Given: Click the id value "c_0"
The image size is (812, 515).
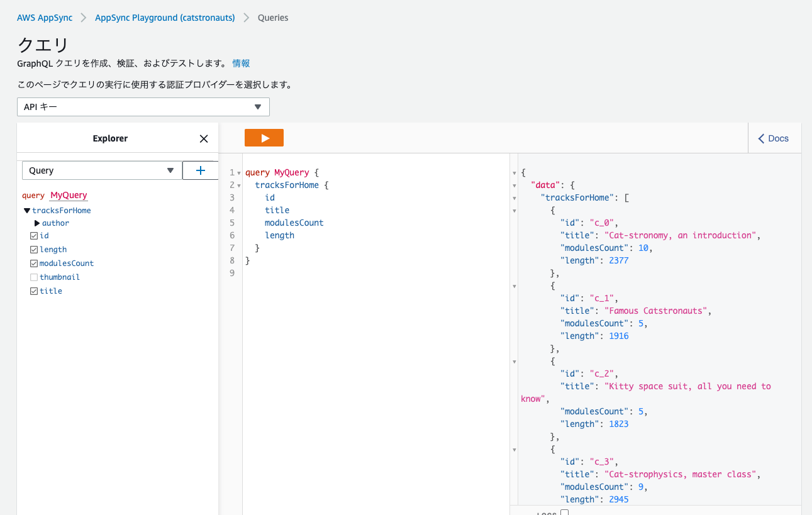Looking at the screenshot, I should (x=601, y=223).
